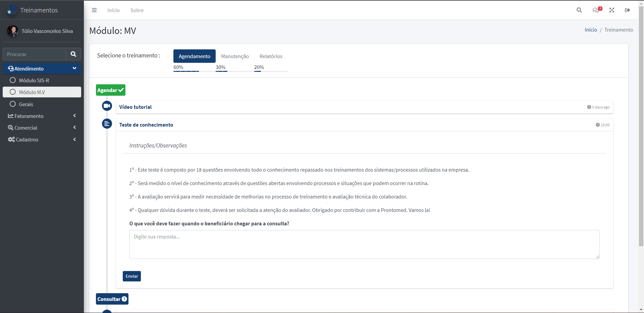Open the hamburger navigation menu
The image size is (644, 313).
pyautogui.click(x=94, y=10)
